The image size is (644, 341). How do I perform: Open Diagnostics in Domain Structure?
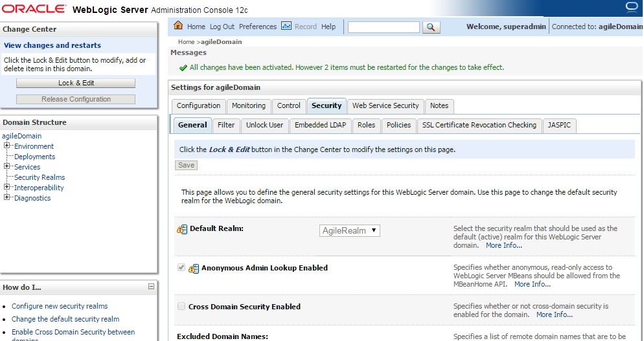click(x=32, y=198)
